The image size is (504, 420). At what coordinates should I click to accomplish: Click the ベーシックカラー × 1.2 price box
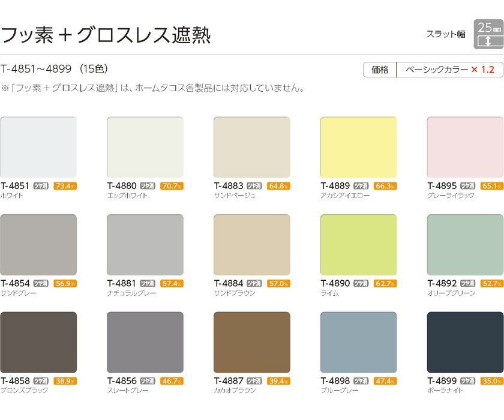(x=450, y=70)
